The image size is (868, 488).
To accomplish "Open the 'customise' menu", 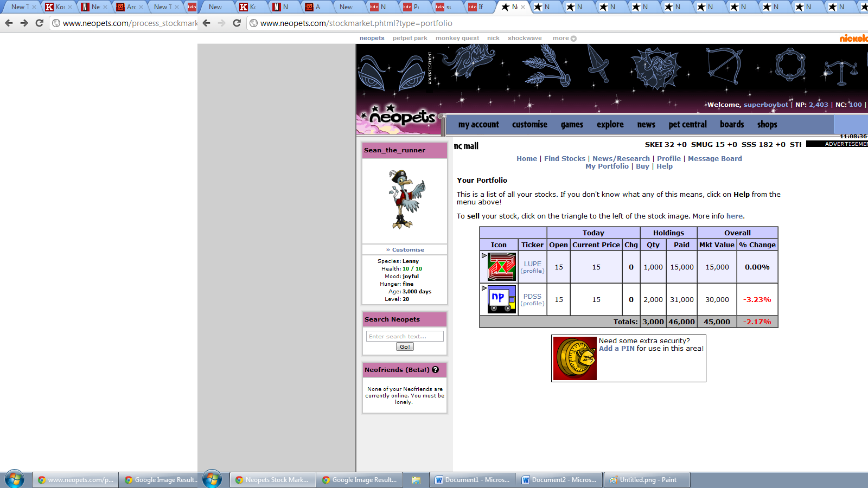I will point(529,124).
